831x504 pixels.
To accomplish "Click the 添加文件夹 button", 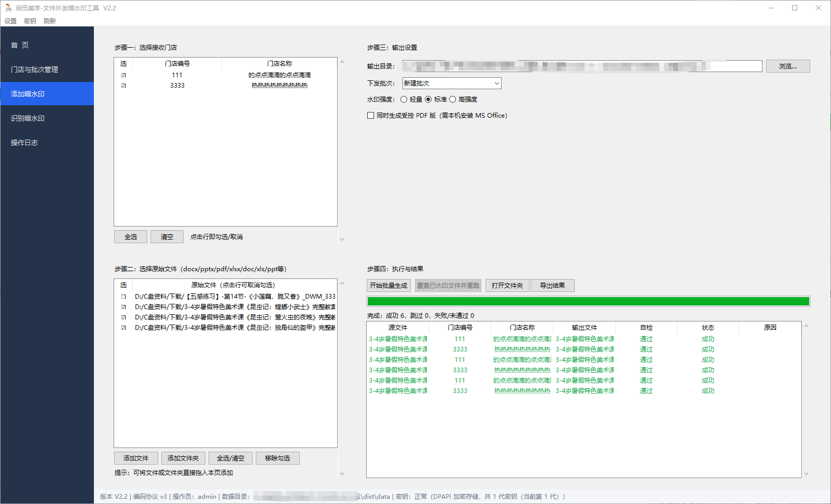I will 183,458.
